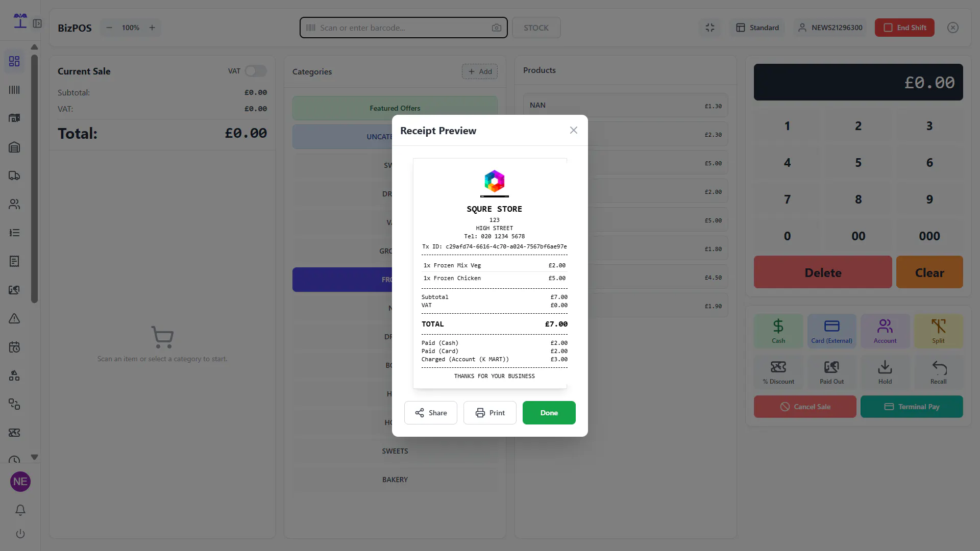
Task: Select Featured Offers category
Action: point(395,108)
